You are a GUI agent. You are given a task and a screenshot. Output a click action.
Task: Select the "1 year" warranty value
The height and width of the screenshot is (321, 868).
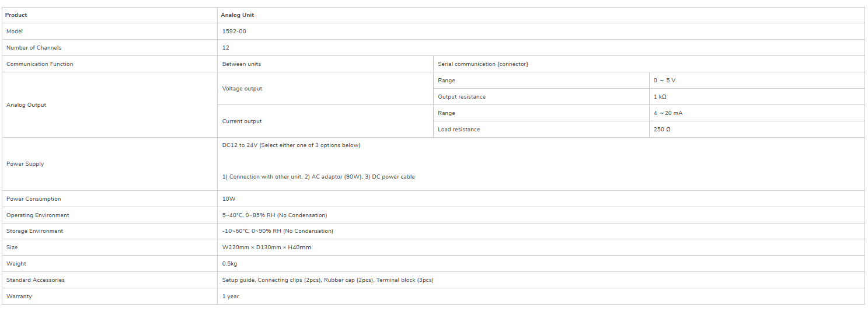pyautogui.click(x=231, y=296)
